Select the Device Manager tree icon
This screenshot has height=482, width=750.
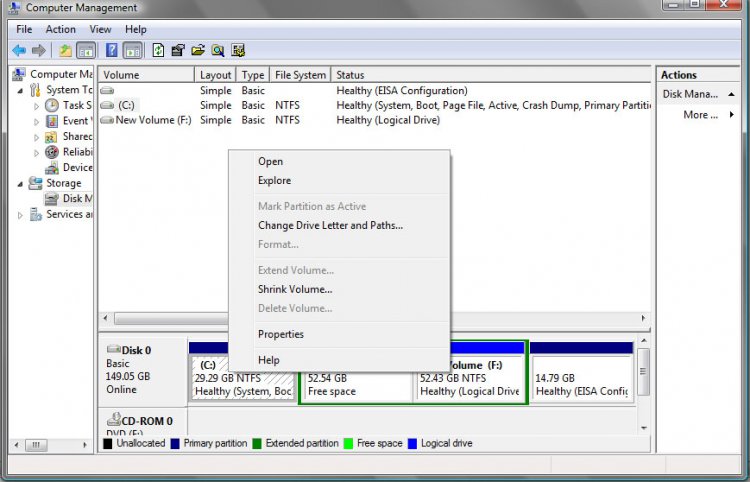point(51,168)
